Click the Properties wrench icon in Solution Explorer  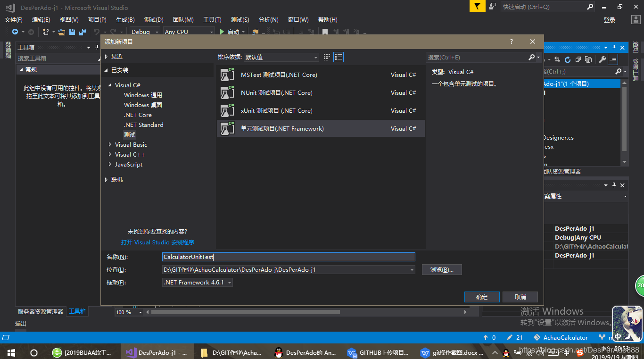pyautogui.click(x=603, y=59)
